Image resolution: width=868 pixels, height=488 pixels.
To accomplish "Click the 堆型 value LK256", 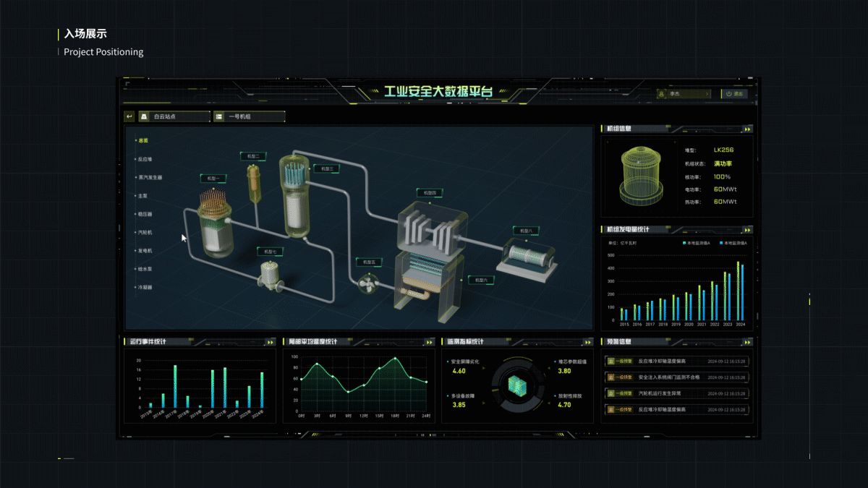I will click(x=723, y=150).
